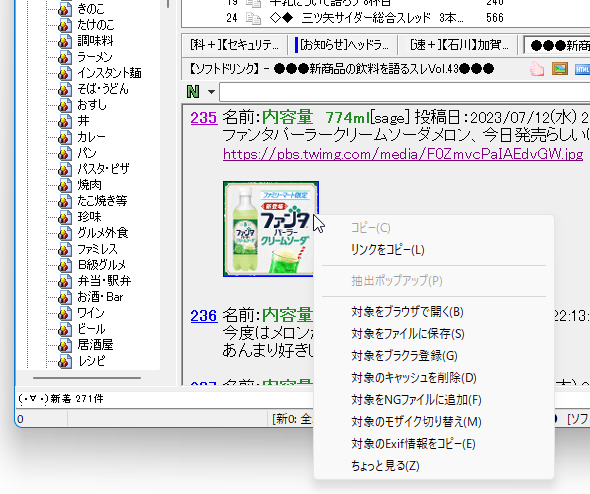Click the green N icon
This screenshot has height=494, width=590.
(193, 92)
